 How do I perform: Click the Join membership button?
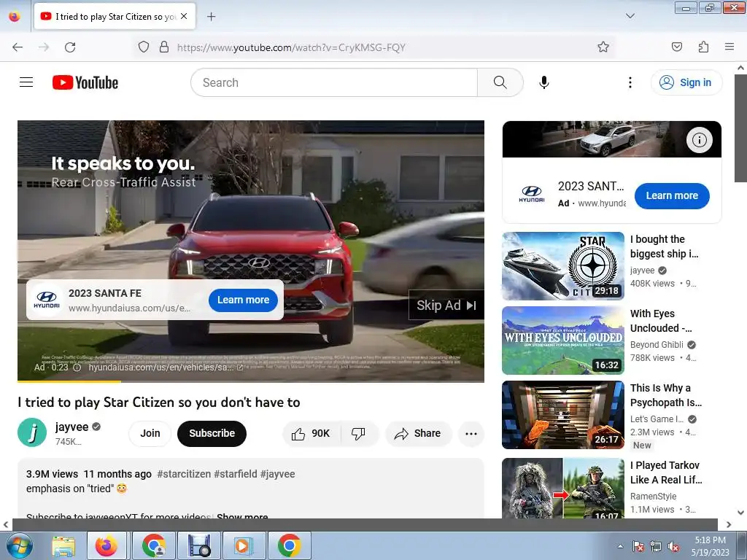[150, 433]
